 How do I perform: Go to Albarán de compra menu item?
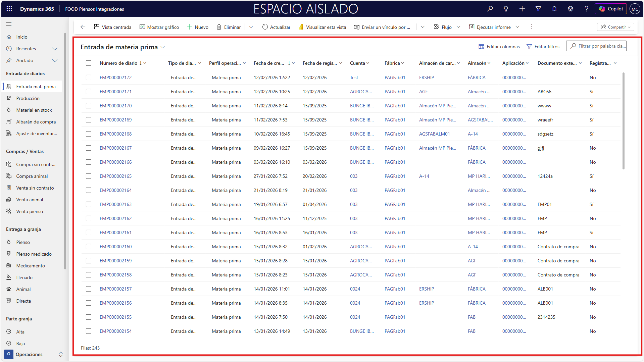point(36,122)
